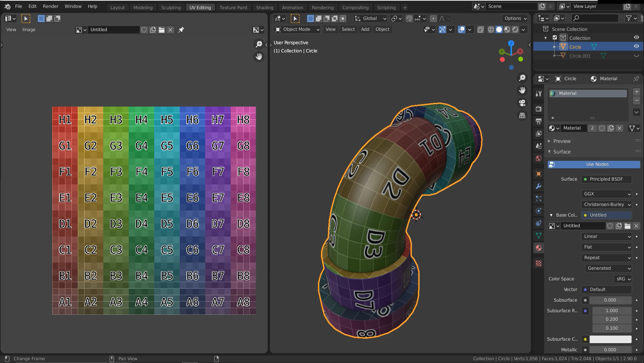The width and height of the screenshot is (644, 363).
Task: Switch viewport to Rendered shading mode
Action: click(x=515, y=30)
